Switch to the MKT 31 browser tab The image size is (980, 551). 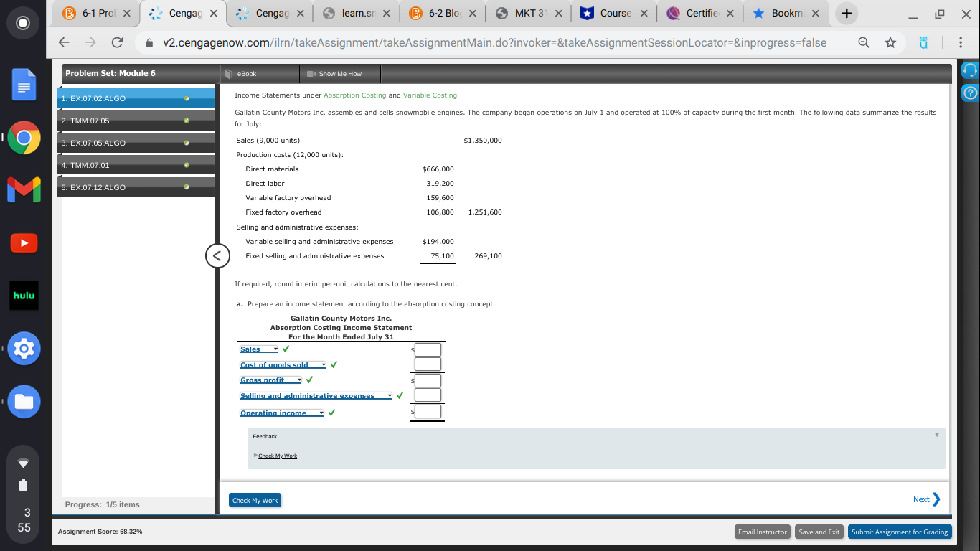[530, 14]
